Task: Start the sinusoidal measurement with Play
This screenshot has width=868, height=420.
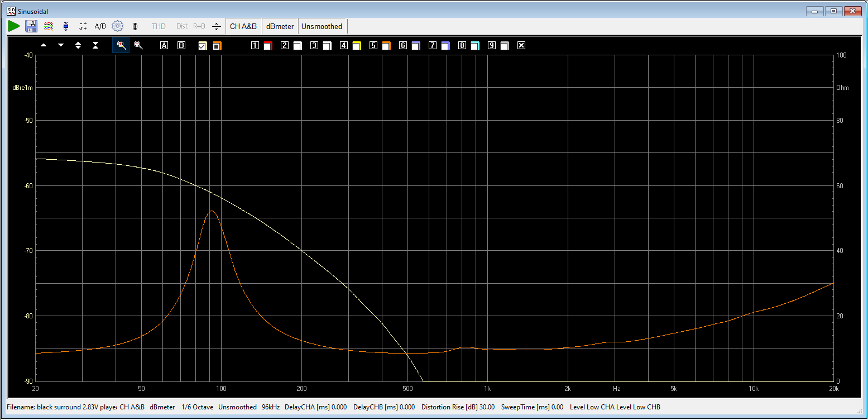Action: [x=14, y=26]
